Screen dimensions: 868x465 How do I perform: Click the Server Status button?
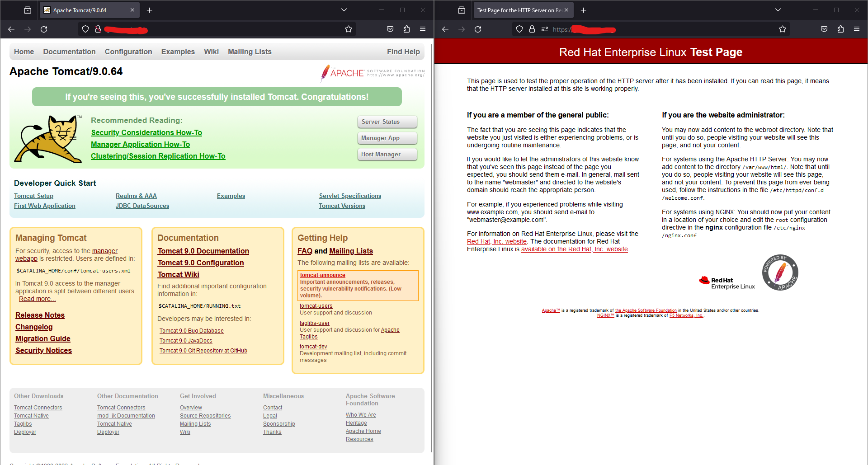[387, 122]
